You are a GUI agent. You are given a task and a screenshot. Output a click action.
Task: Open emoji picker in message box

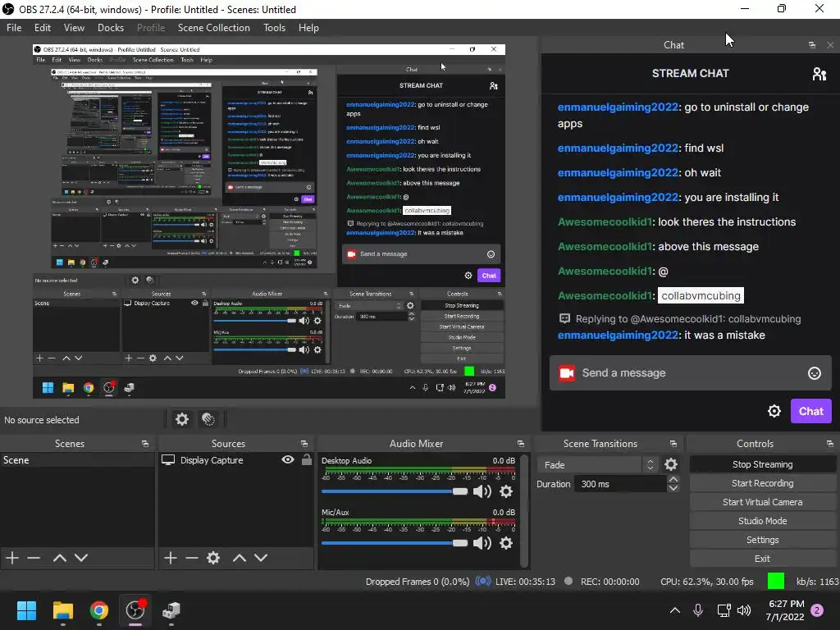tap(815, 373)
